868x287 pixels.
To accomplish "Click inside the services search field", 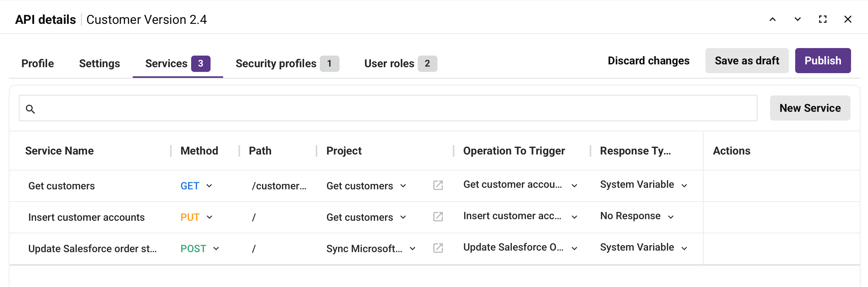I will click(371, 108).
